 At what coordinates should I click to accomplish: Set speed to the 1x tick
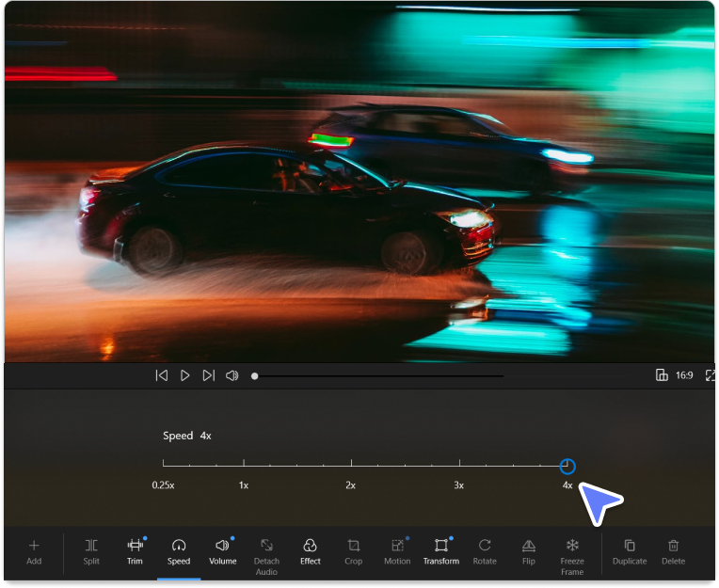pyautogui.click(x=244, y=463)
